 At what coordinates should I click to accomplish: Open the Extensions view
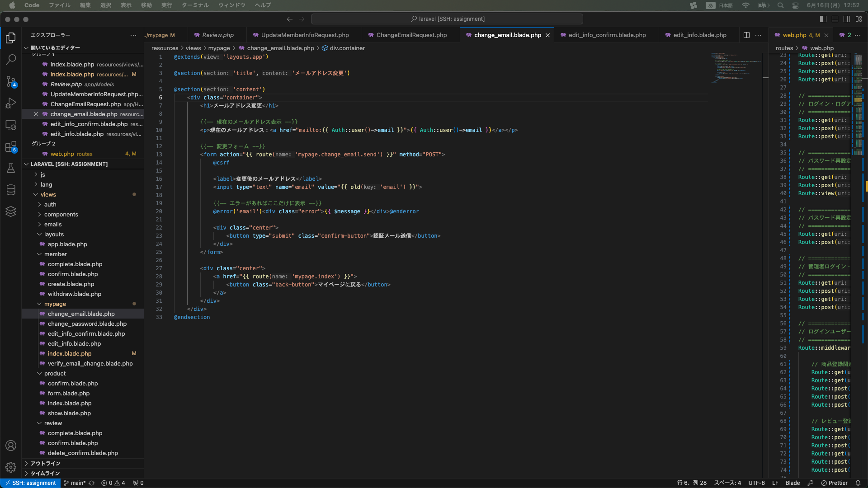(11, 147)
